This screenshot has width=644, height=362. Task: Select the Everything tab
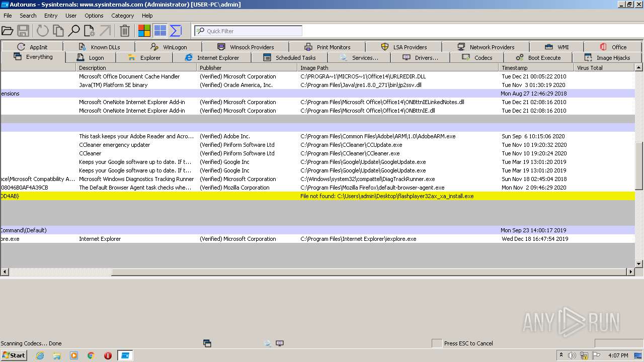click(x=33, y=57)
